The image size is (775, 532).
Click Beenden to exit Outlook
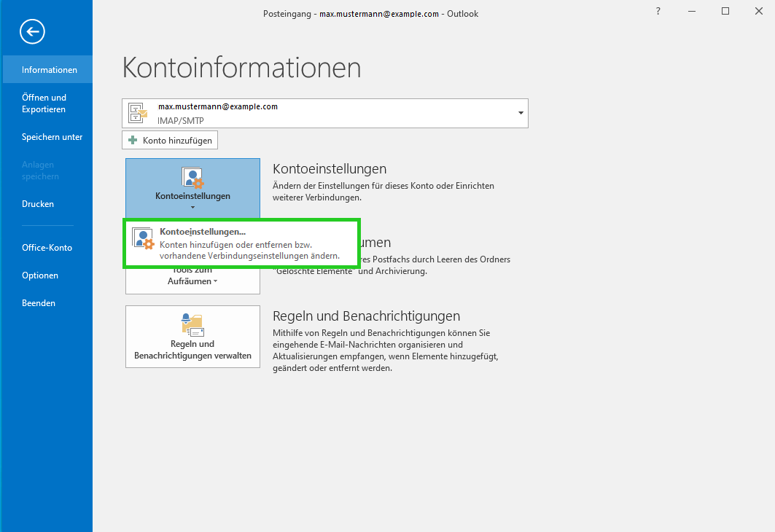pos(47,302)
